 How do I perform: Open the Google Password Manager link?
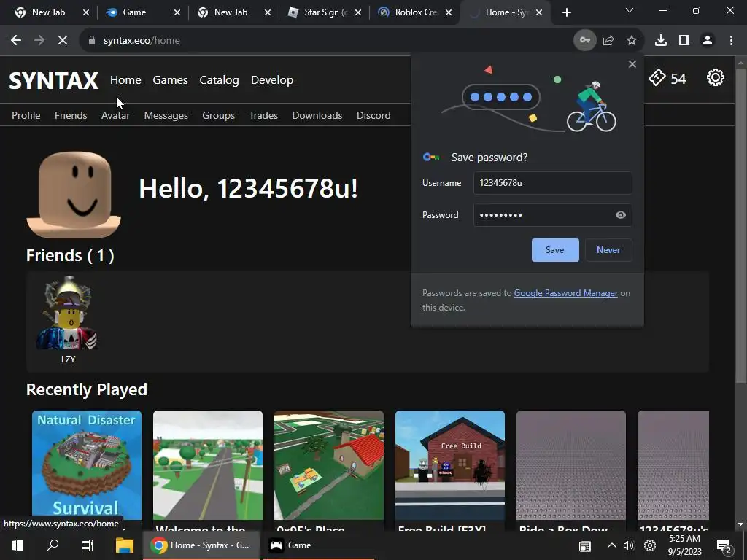pyautogui.click(x=565, y=293)
